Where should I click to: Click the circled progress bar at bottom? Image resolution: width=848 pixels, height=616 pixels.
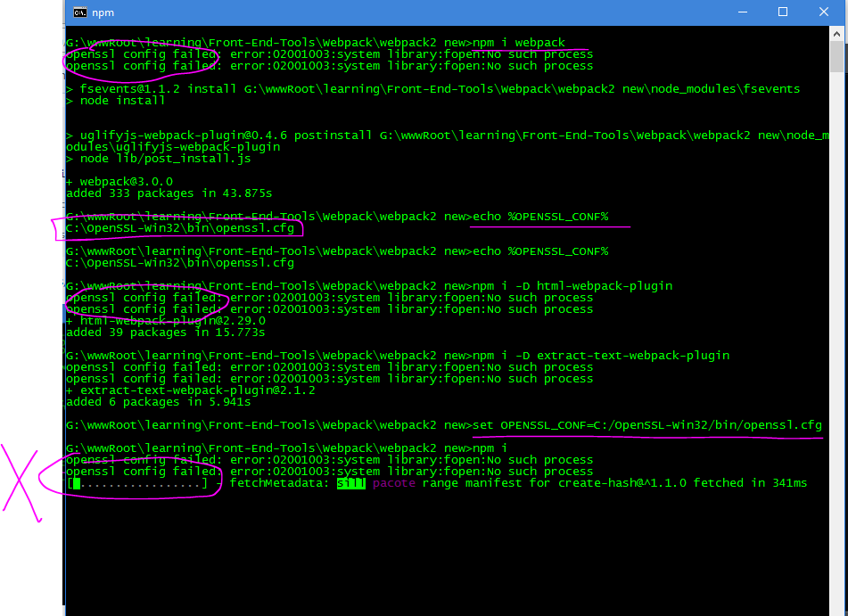138,482
